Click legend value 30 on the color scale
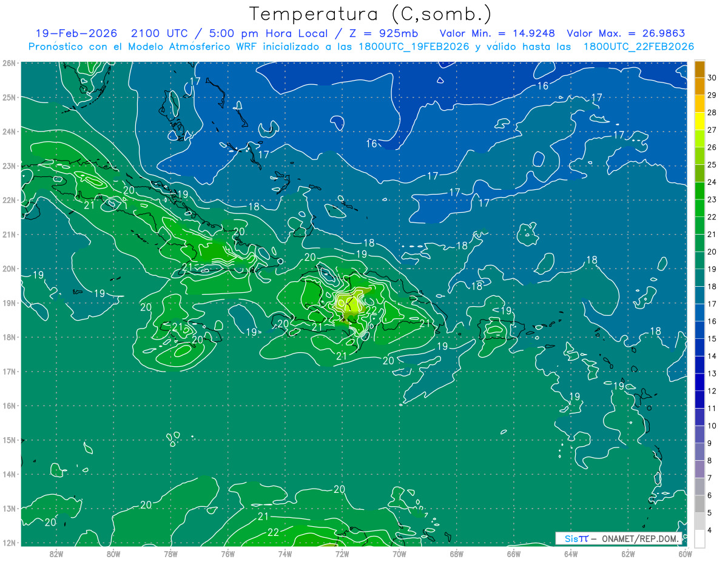The image size is (728, 562). point(712,78)
